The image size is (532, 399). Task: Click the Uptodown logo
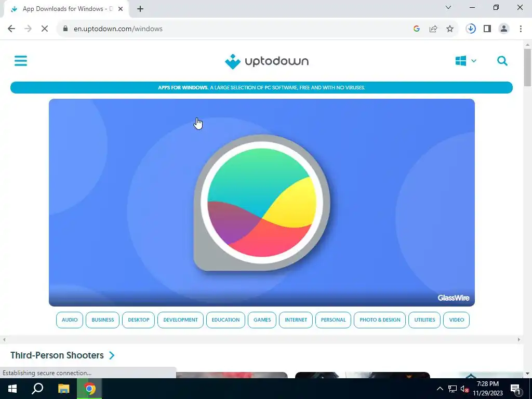(x=267, y=61)
